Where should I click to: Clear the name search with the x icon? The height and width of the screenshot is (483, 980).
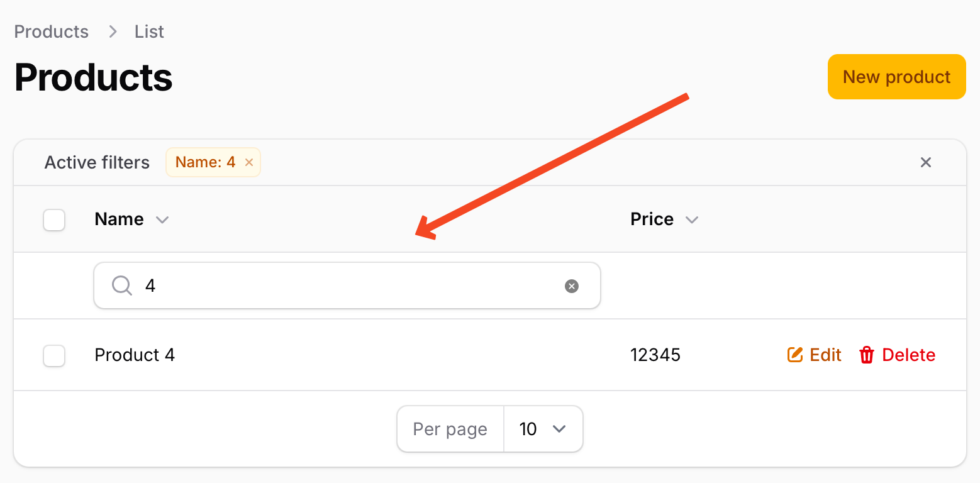coord(571,286)
